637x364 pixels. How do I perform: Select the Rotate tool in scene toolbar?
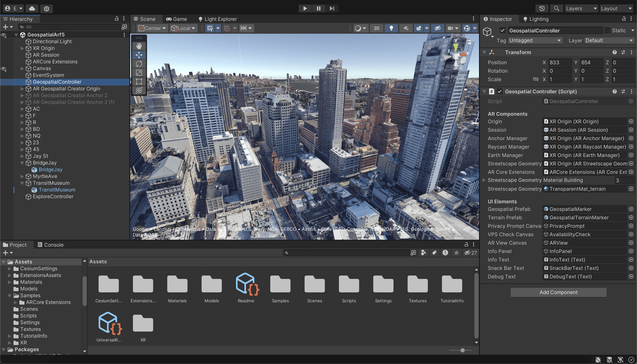139,64
